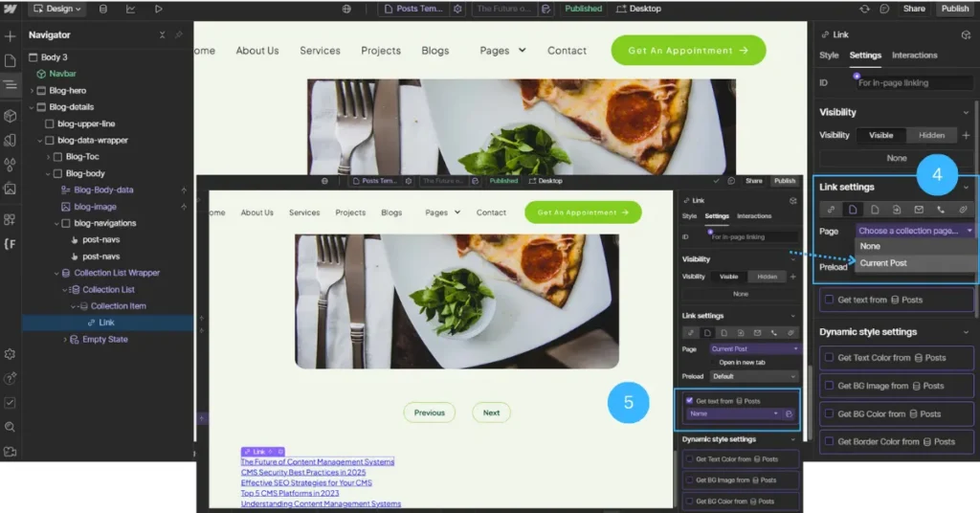Screen dimensions: 980x513
Task: Enable Get BG Color from Posts in main panel
Action: click(x=829, y=413)
